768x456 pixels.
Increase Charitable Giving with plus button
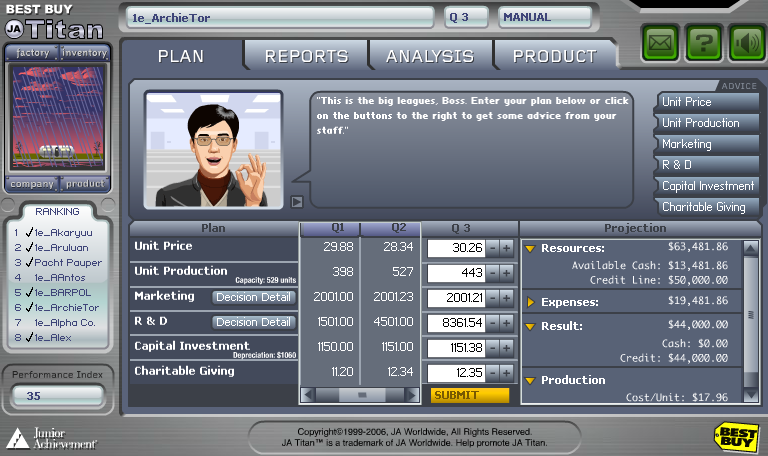(x=506, y=373)
